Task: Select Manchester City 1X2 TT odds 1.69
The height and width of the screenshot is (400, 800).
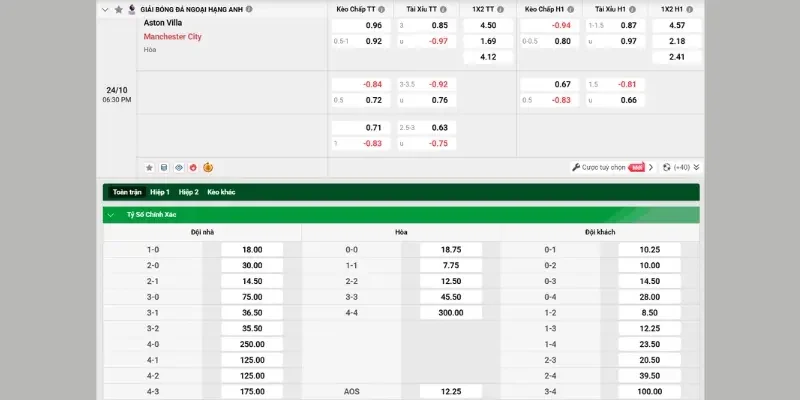Action: click(x=488, y=41)
